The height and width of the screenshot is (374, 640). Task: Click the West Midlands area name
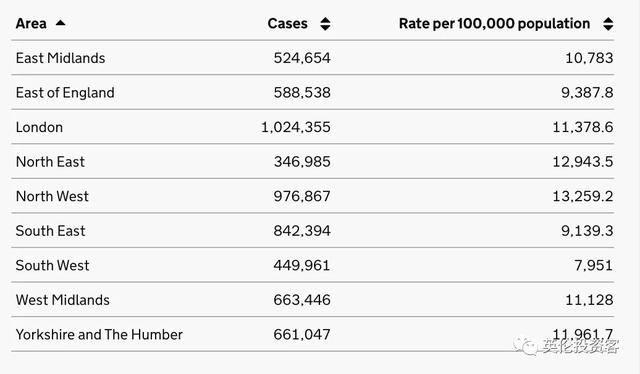pos(62,300)
